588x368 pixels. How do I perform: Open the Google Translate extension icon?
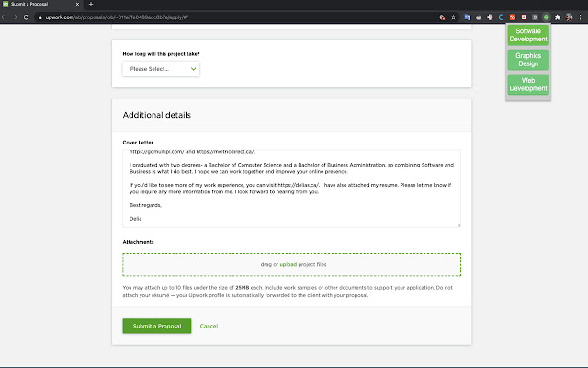click(x=468, y=17)
